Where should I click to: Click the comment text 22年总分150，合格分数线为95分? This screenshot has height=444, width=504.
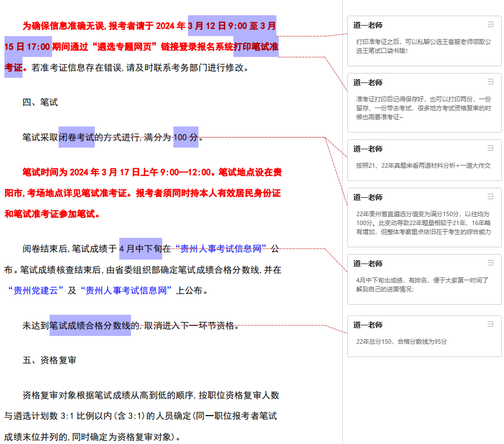(x=401, y=341)
